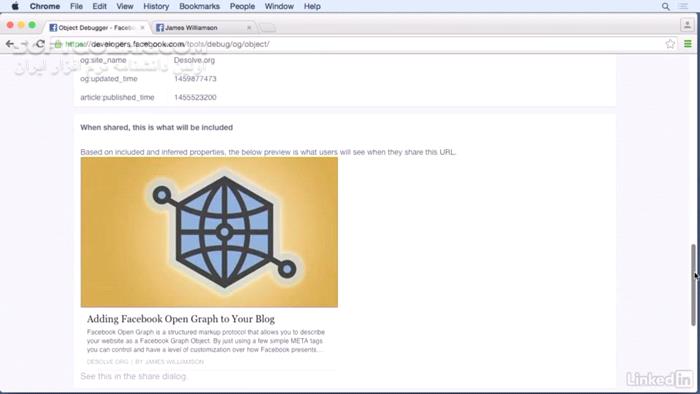
Task: Bookmark this page with star icon
Action: (670, 44)
